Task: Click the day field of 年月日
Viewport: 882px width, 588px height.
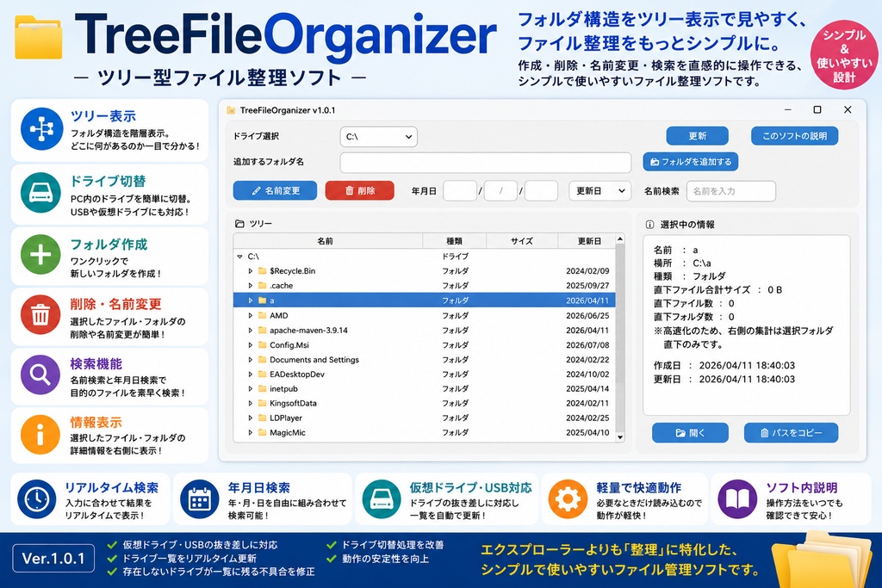Action: 541,191
